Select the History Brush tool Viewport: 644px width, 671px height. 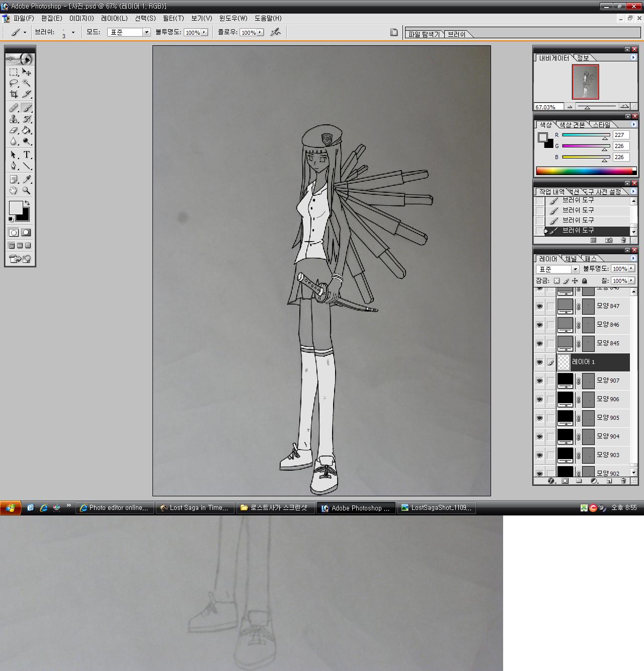tap(27, 119)
